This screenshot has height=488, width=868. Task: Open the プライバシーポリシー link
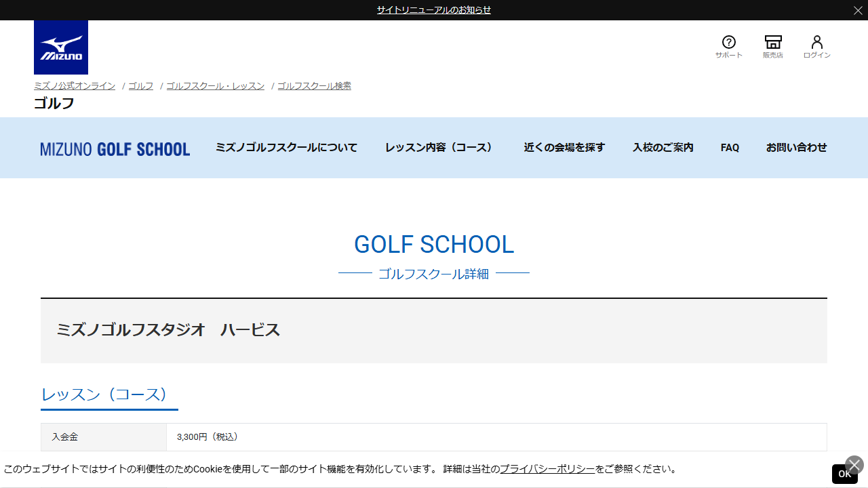(x=548, y=469)
